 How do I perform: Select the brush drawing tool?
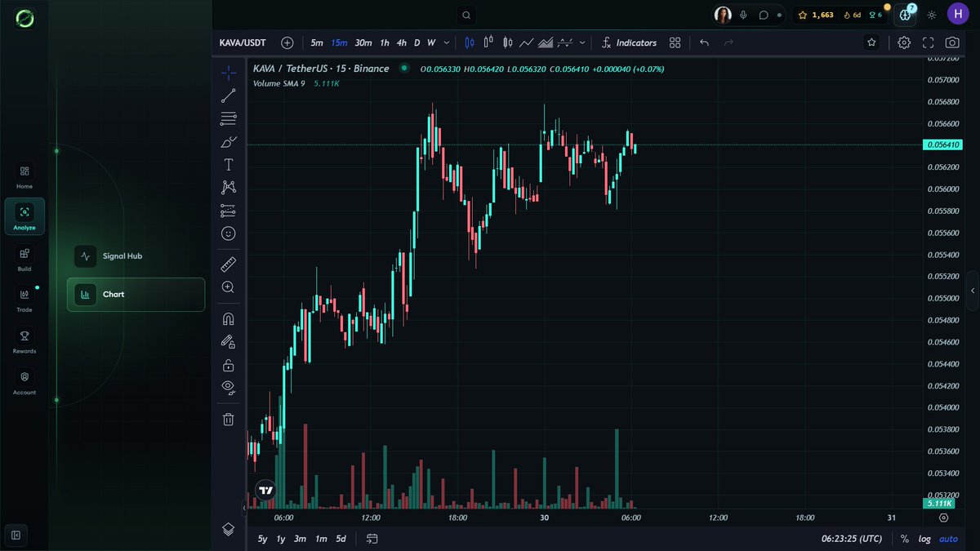[x=229, y=142]
